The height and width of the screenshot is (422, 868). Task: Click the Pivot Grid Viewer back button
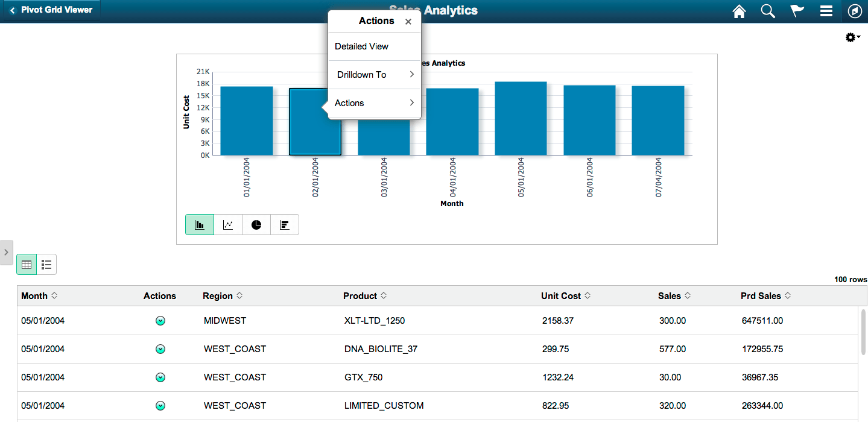coord(51,10)
